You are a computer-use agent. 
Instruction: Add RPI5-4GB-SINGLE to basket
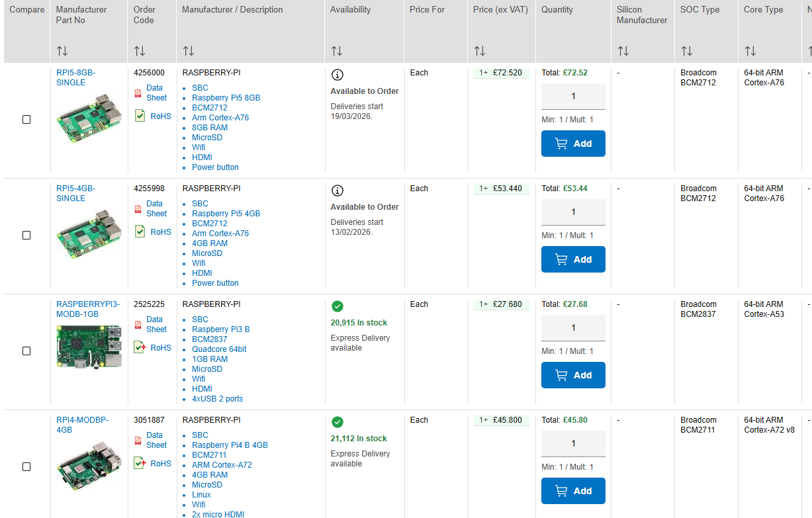pos(573,259)
